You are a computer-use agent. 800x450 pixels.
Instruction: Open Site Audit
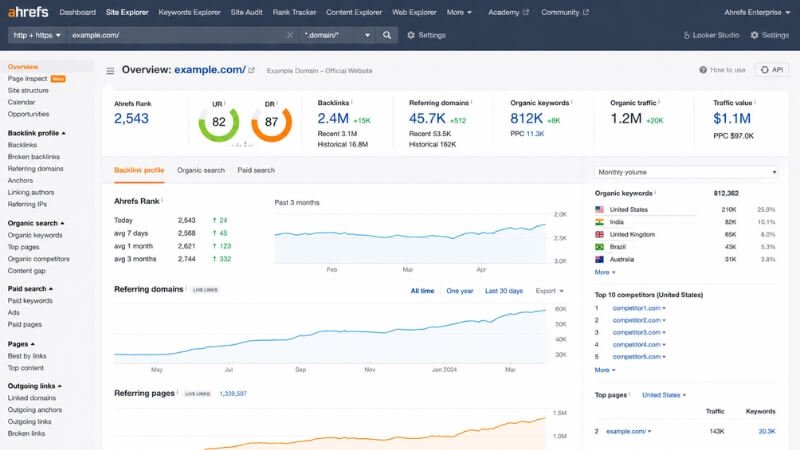coord(246,12)
